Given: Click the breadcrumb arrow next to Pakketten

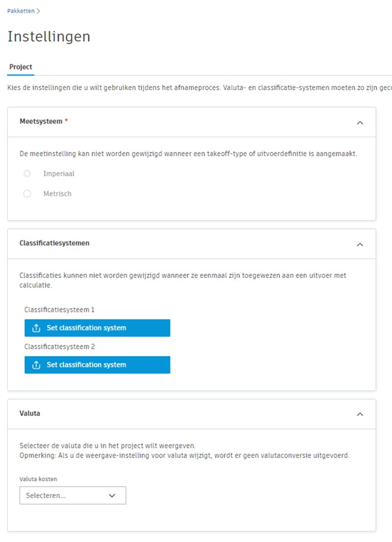Looking at the screenshot, I should 38,11.
